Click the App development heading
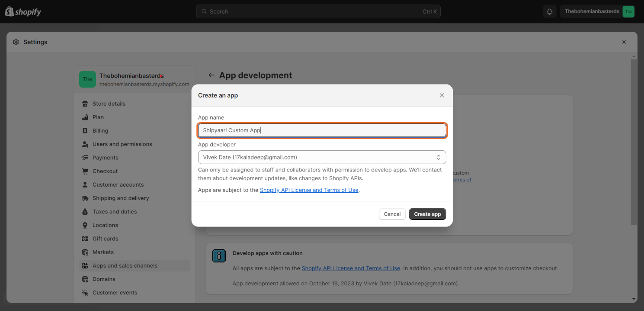 point(256,75)
